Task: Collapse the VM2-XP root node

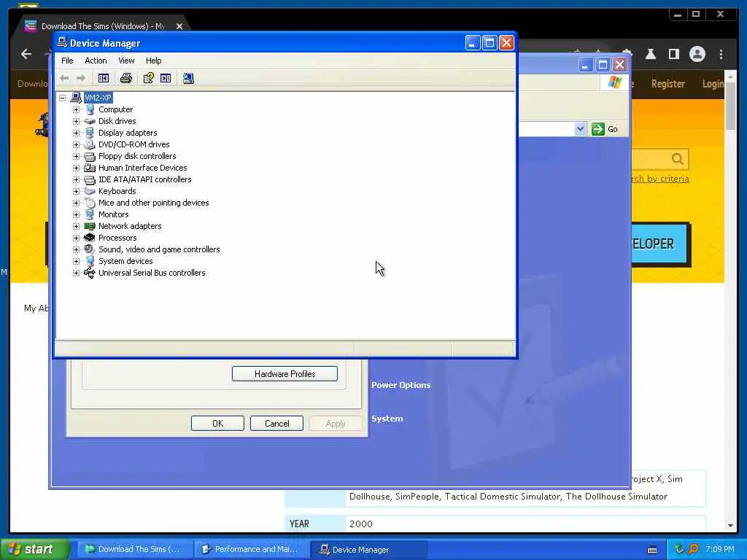Action: click(63, 98)
